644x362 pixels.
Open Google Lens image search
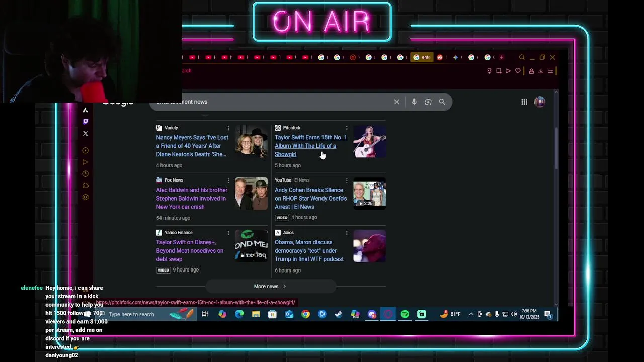click(x=428, y=102)
